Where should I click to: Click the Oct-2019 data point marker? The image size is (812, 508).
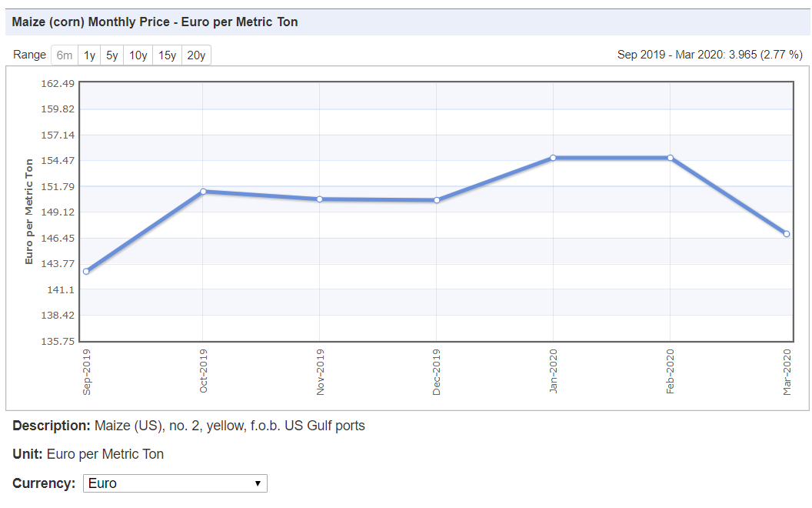[203, 192]
